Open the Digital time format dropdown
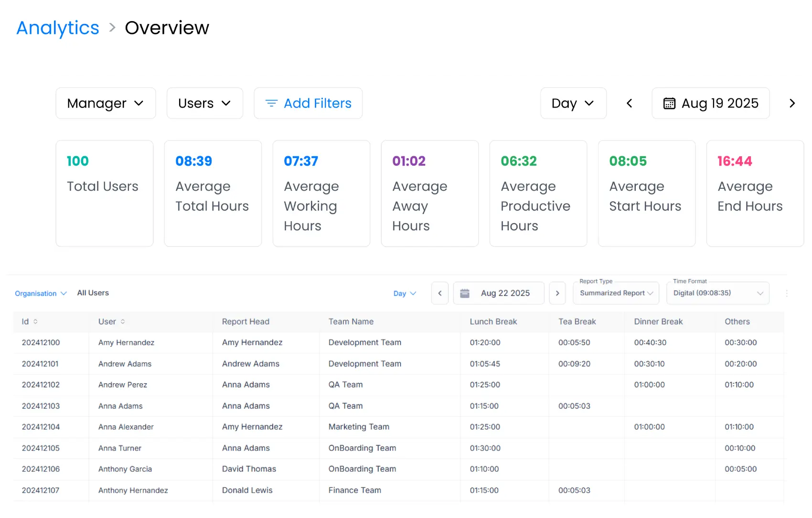Screen dimensions: 812x518 717,293
